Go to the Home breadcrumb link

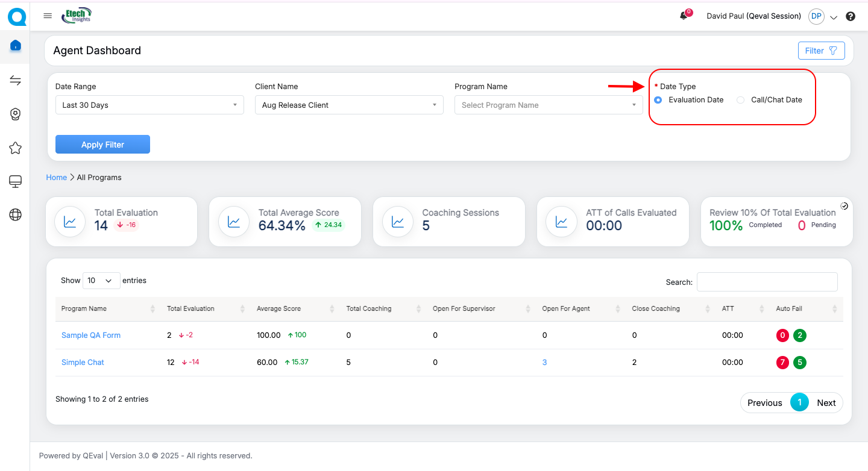click(57, 178)
